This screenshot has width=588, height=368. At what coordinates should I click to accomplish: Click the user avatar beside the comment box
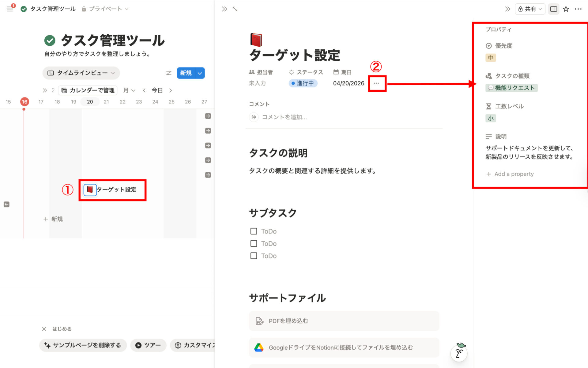click(254, 117)
